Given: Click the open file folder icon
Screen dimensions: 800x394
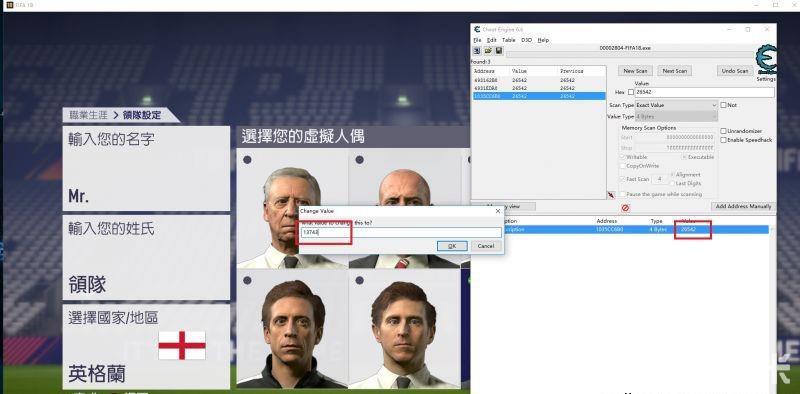Looking at the screenshot, I should coord(488,51).
